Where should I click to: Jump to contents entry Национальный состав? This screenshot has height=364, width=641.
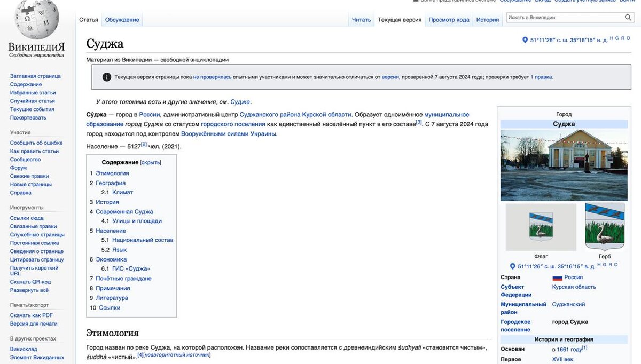[x=143, y=240]
